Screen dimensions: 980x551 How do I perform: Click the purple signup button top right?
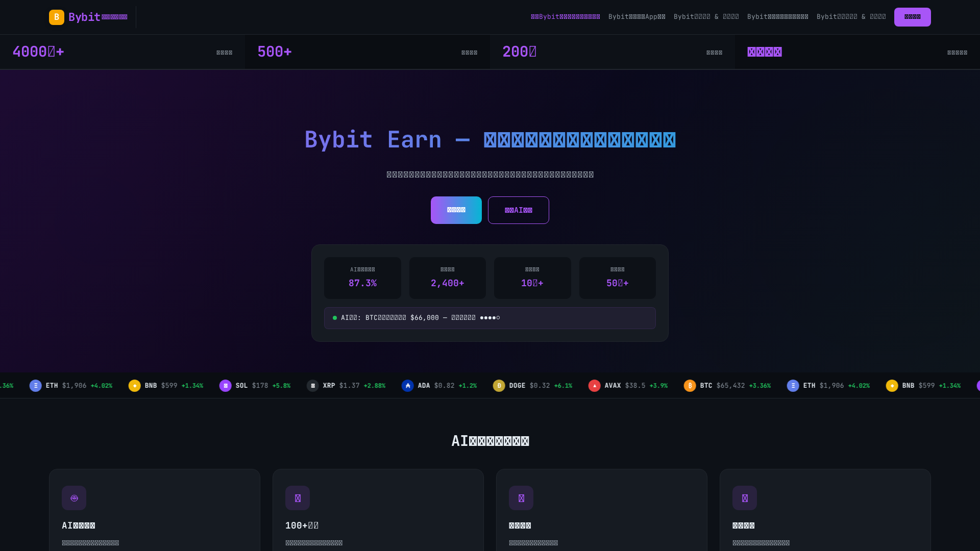click(x=912, y=17)
